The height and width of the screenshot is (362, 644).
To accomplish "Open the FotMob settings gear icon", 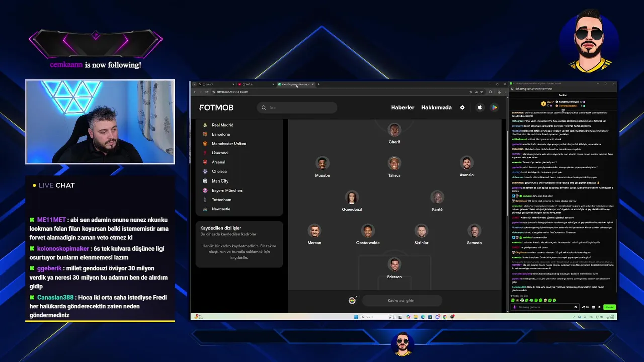I will (x=462, y=107).
